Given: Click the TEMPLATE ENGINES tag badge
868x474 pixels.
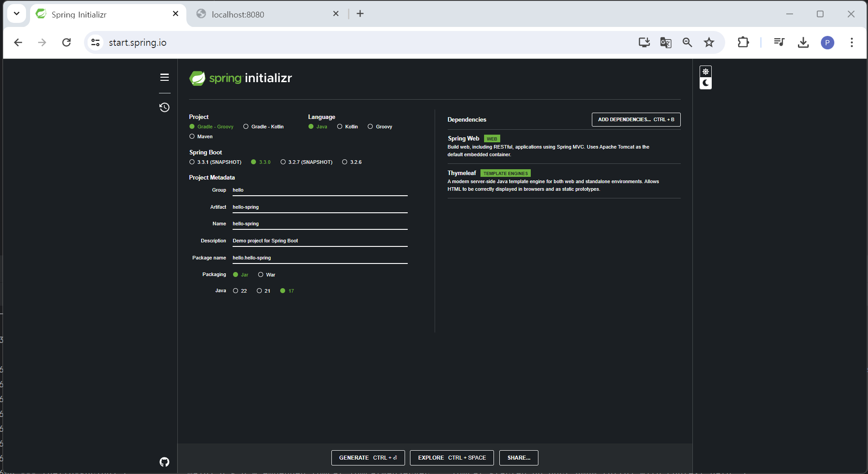Looking at the screenshot, I should click(x=506, y=173).
